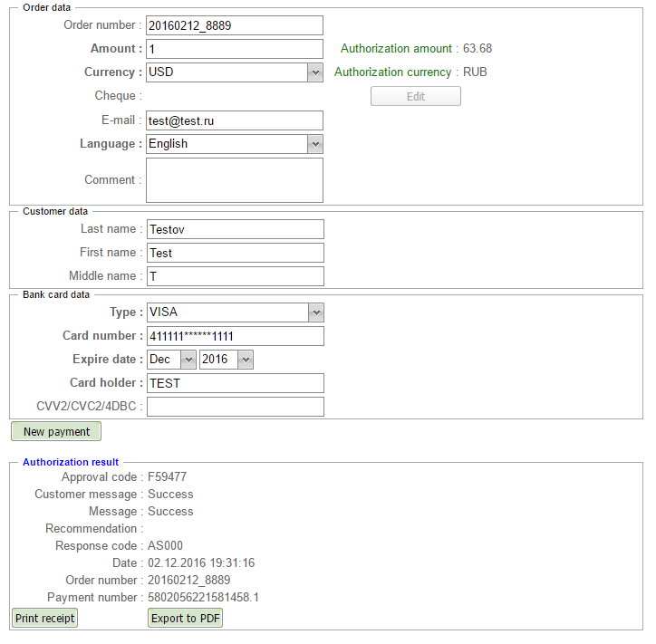Click the Card number input field

pyautogui.click(x=234, y=336)
